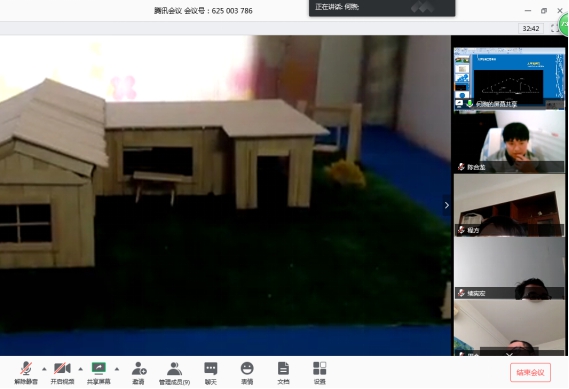Turn on the camera (开启视频)
Screen dimensions: 569x389
[62, 373]
